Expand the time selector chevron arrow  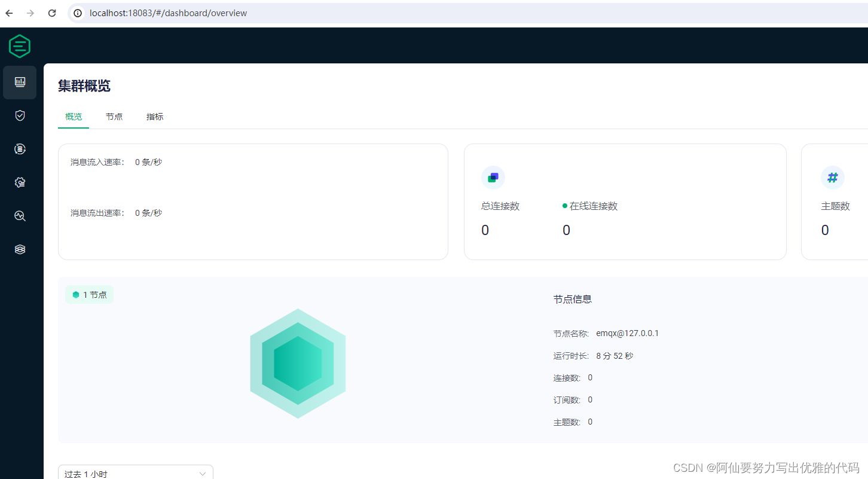[x=203, y=474]
